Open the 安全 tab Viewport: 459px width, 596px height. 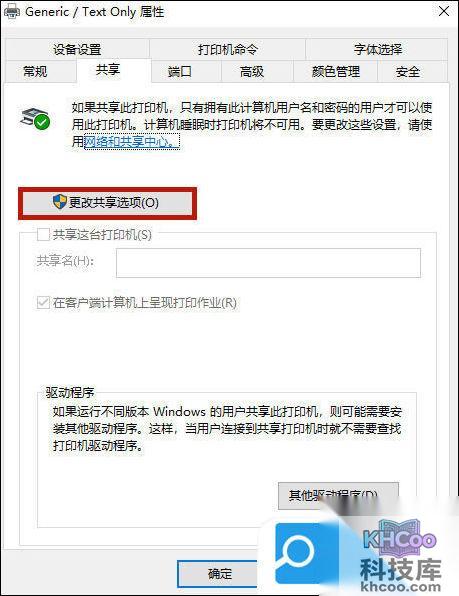click(x=408, y=71)
